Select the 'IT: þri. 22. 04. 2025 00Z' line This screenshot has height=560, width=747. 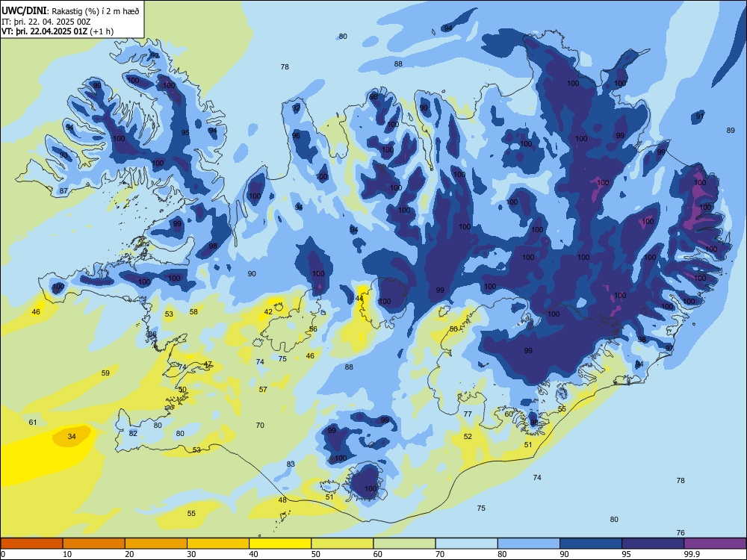pyautogui.click(x=46, y=22)
